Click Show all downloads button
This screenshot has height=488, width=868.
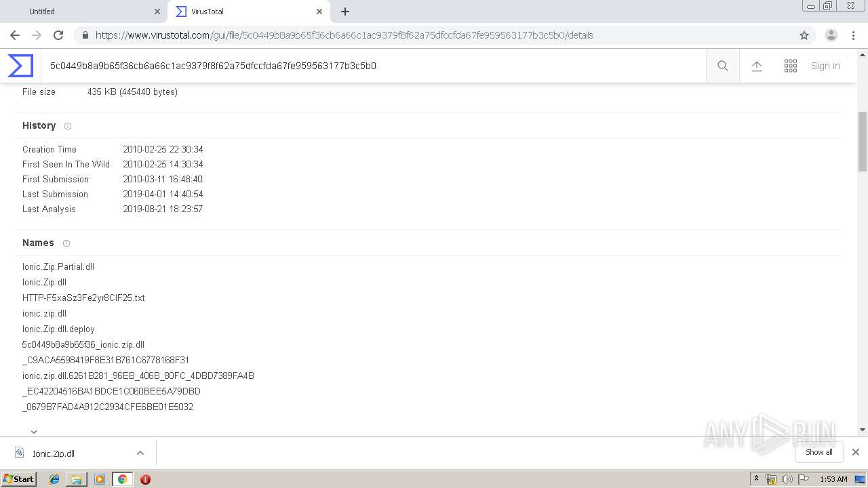818,452
